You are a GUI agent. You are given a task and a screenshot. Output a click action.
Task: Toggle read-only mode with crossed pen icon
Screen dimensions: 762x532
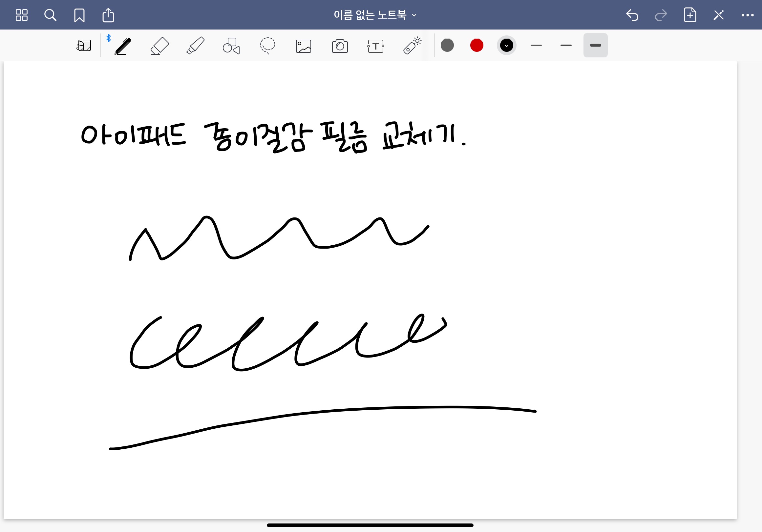pyautogui.click(x=719, y=15)
